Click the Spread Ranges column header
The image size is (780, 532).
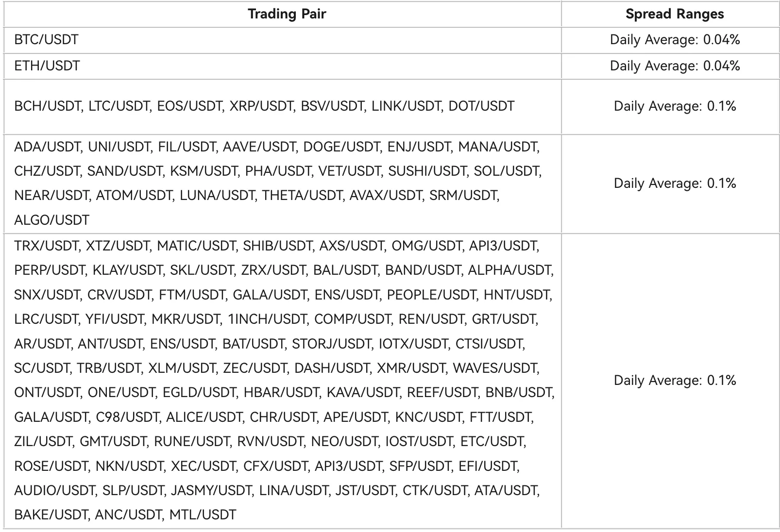675,14
